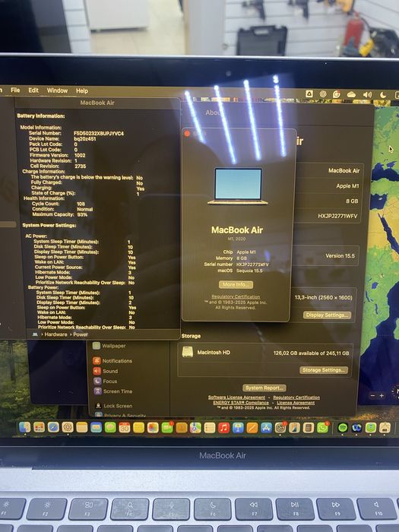Viewport: 399px width, 532px height.
Task: Click the iCloud status icon in menu bar
Action: point(351,95)
